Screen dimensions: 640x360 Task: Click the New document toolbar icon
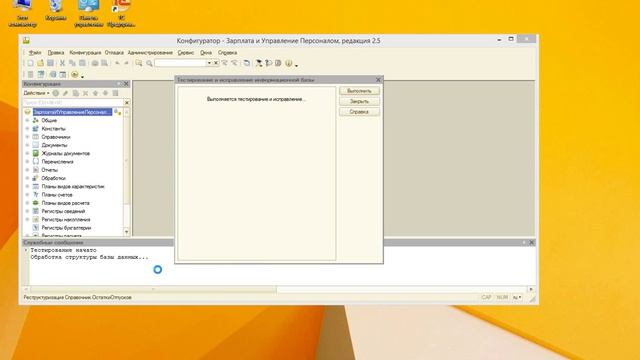[31, 63]
